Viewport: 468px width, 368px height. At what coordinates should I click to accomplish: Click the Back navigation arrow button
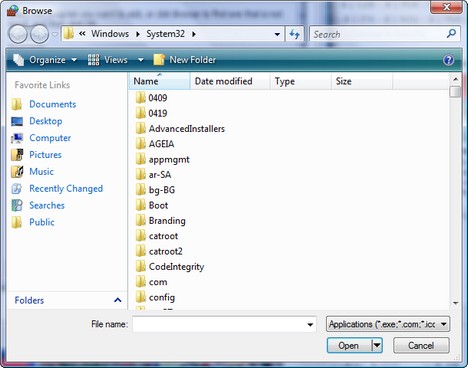18,34
